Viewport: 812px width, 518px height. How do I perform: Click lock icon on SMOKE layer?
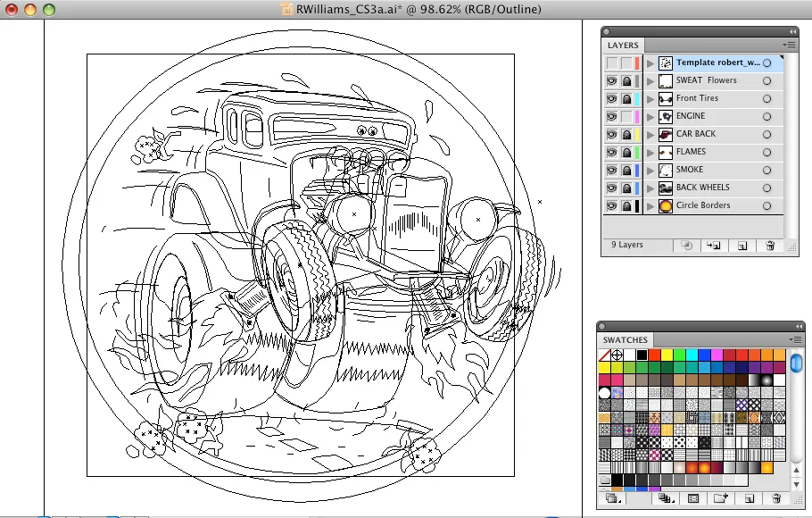pyautogui.click(x=626, y=170)
